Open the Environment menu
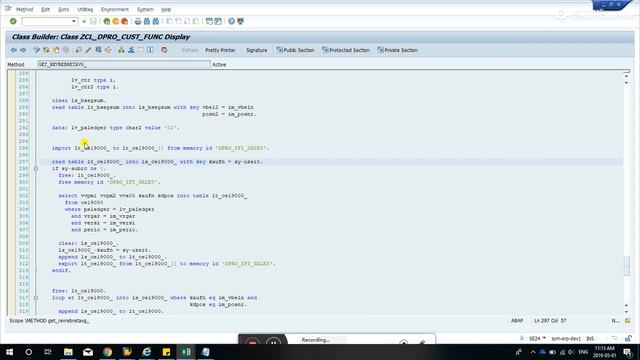Screen dimensions: 640x360 click(x=115, y=9)
